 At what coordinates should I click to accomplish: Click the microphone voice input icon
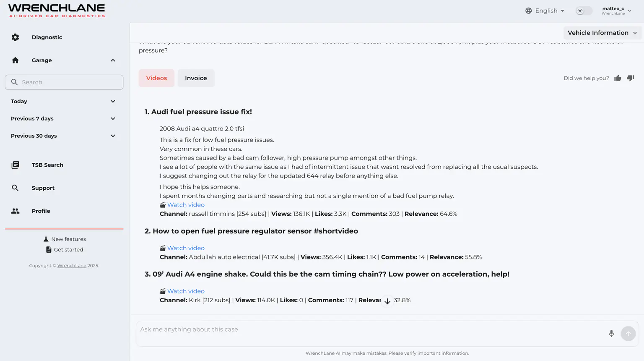tap(611, 333)
